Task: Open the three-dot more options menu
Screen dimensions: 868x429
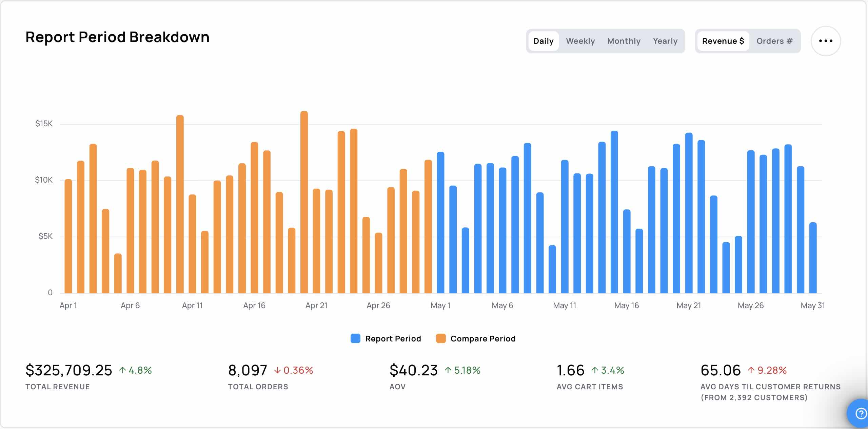Action: pos(826,41)
